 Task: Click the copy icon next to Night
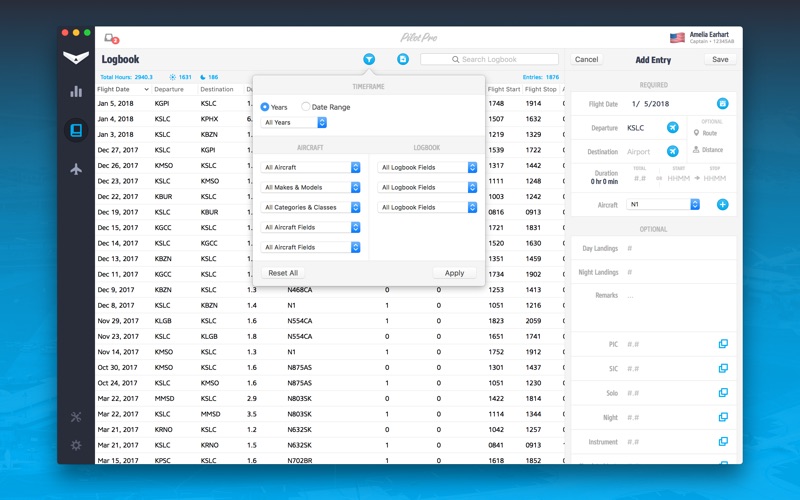(x=723, y=417)
